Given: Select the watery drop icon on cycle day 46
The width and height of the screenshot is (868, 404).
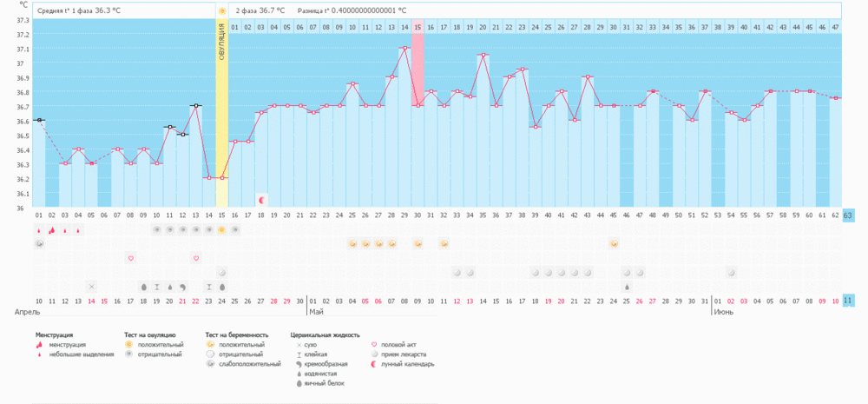Looking at the screenshot, I should 627,287.
